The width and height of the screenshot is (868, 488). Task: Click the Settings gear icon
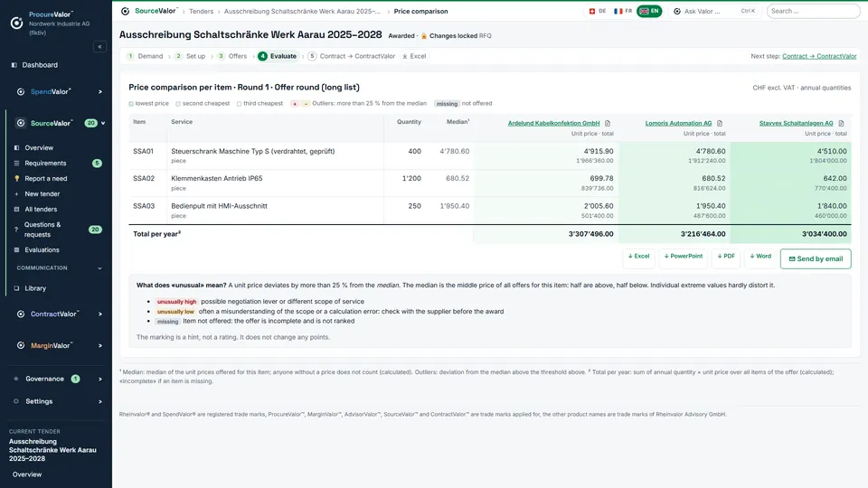(16, 401)
